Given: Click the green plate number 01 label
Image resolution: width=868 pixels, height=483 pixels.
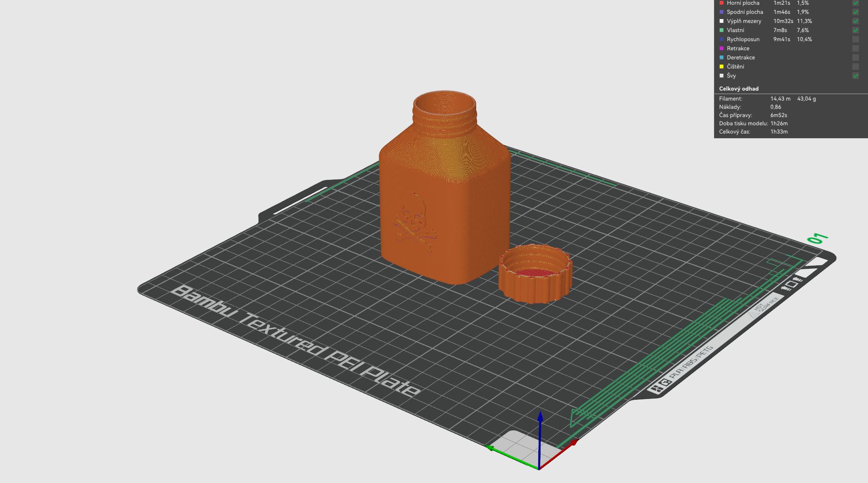Looking at the screenshot, I should [818, 238].
